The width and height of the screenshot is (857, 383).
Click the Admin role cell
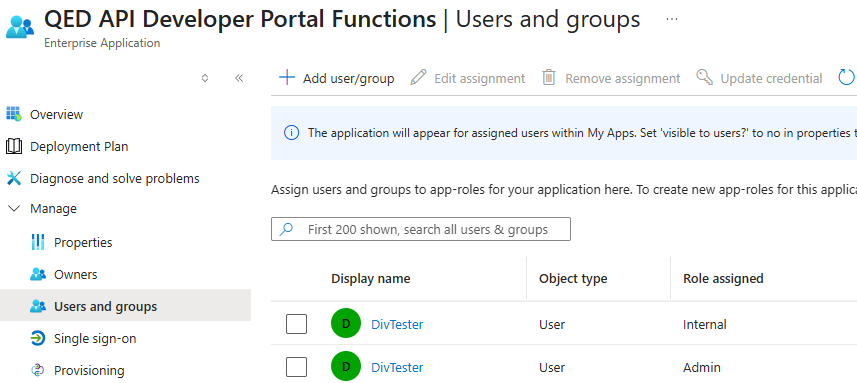click(x=702, y=368)
